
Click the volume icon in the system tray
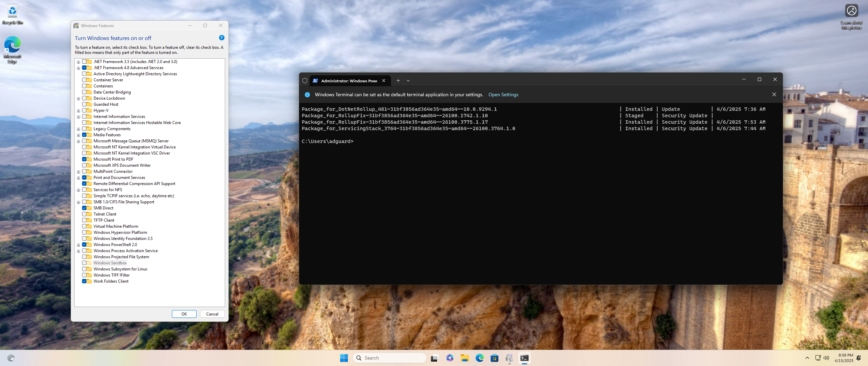point(825,358)
